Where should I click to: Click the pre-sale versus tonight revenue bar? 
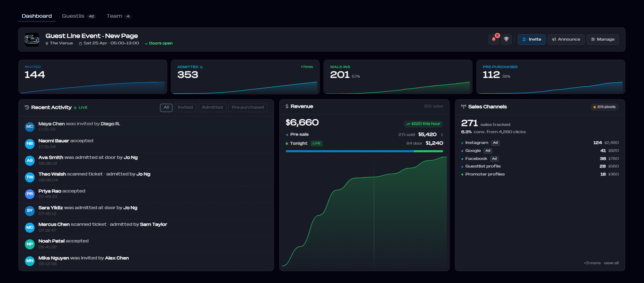364,151
